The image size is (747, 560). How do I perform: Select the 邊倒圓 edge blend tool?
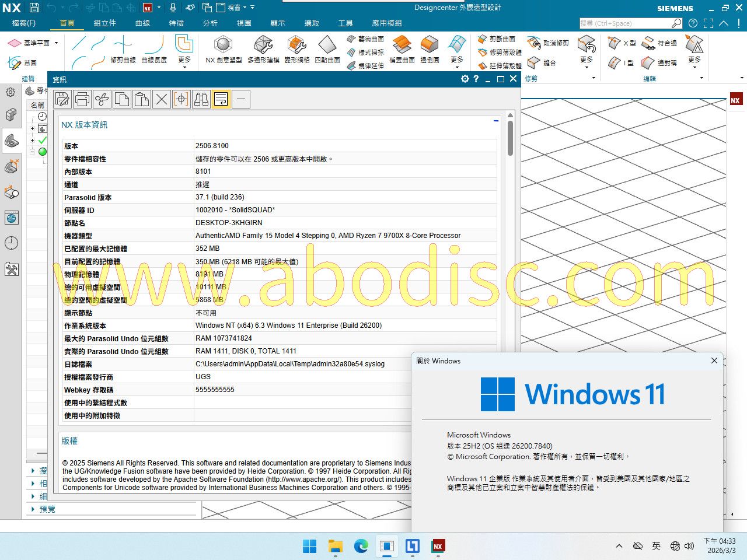coord(430,45)
